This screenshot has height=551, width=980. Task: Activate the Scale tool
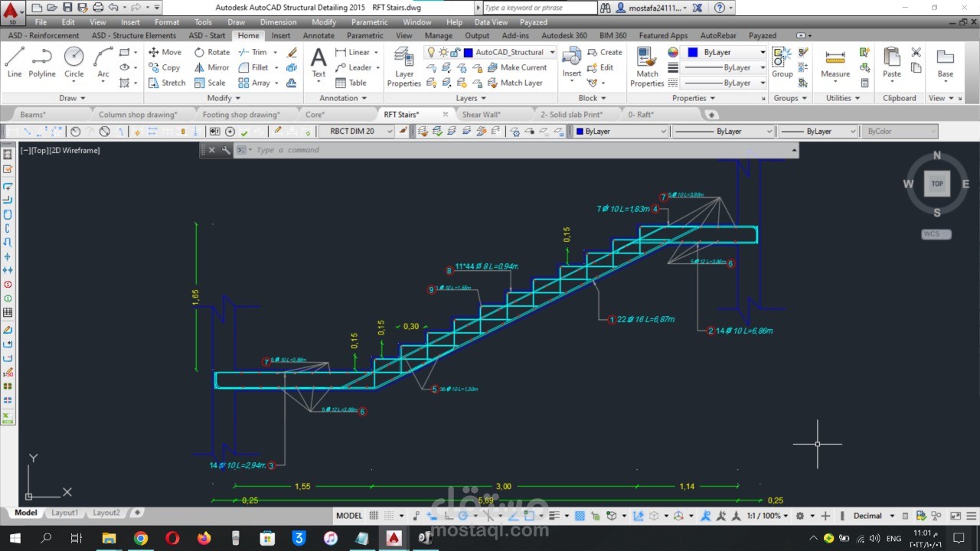point(210,83)
